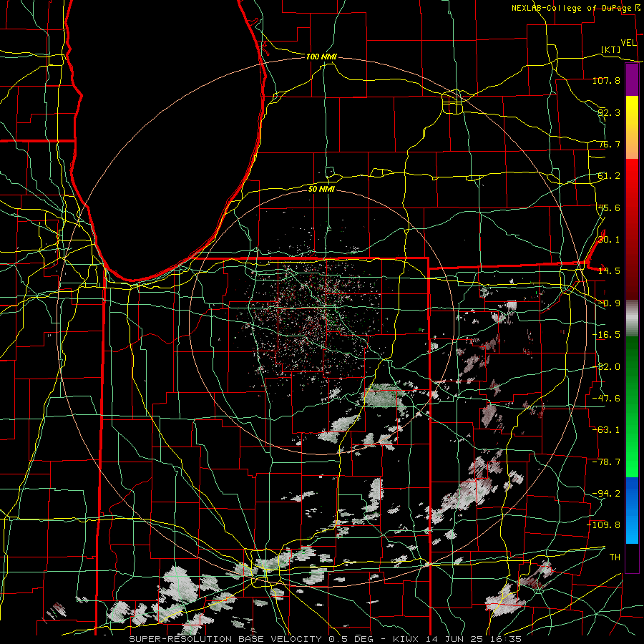644x644 pixels.
Task: Select the TH label on legend
Action: point(615,557)
